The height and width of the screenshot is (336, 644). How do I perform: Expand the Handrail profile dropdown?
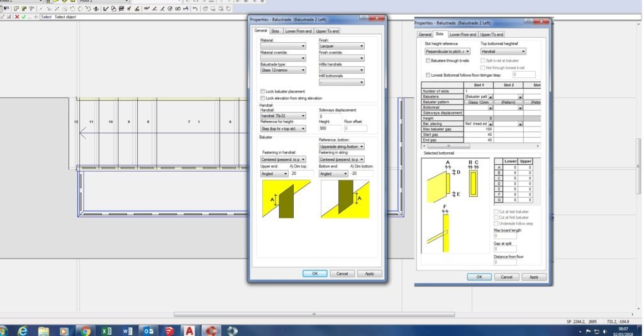click(x=283, y=116)
